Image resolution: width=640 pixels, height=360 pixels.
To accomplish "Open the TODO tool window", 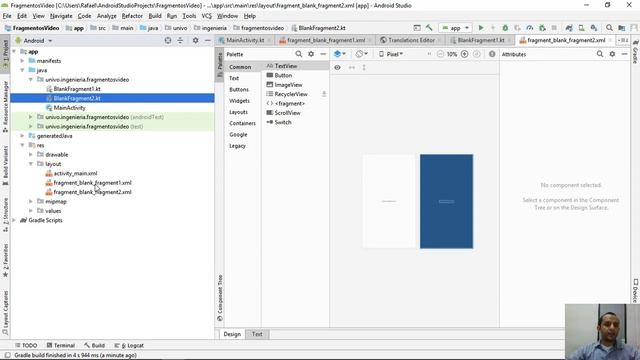I will point(26,345).
